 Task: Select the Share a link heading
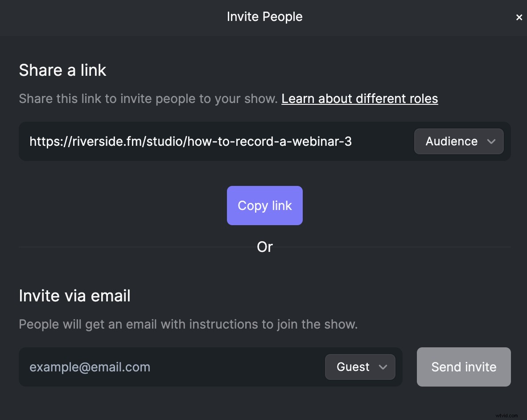pos(62,70)
